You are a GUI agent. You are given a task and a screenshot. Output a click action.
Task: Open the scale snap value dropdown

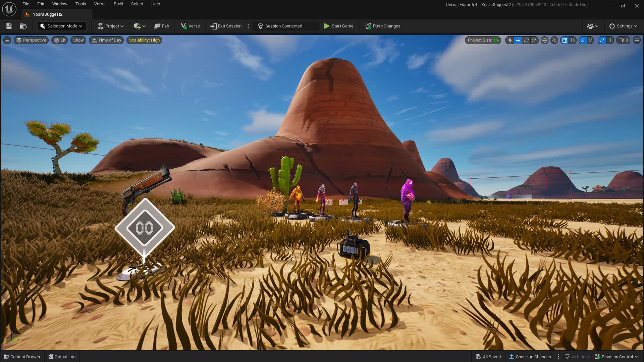pos(610,40)
